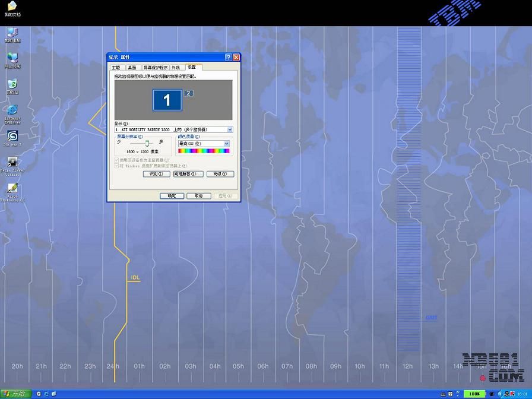Select the Network Neighborhood desktop icon
Viewport: 532px width, 399px height.
[x=12, y=58]
